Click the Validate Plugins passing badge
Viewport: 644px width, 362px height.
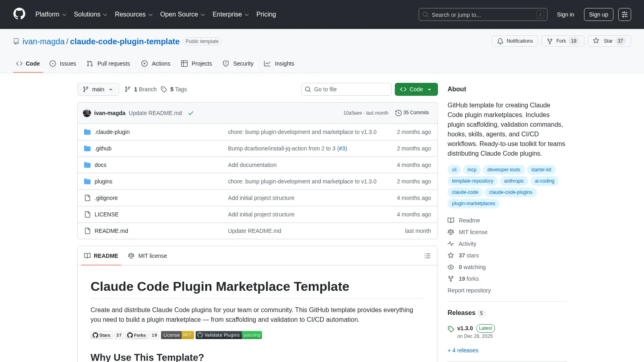[229, 335]
